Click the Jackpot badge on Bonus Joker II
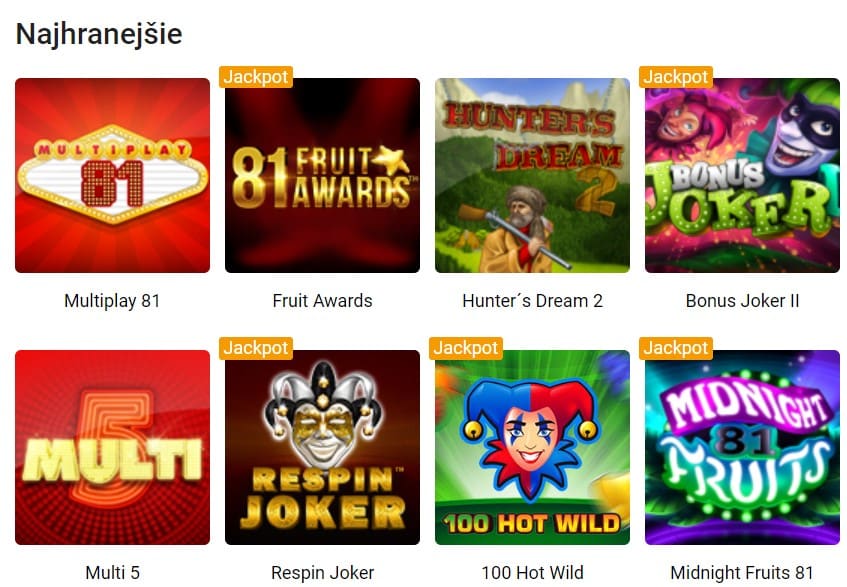Viewport: 847px width, 587px height. (x=676, y=77)
